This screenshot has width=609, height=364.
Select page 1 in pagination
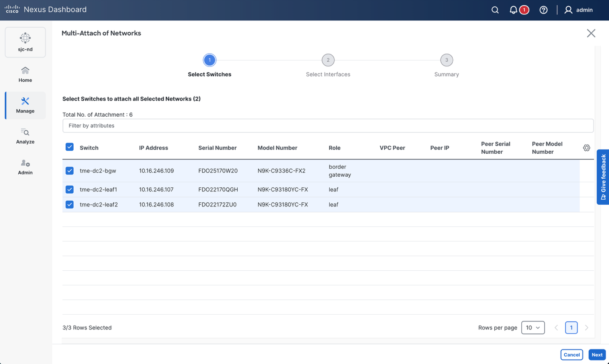click(571, 327)
